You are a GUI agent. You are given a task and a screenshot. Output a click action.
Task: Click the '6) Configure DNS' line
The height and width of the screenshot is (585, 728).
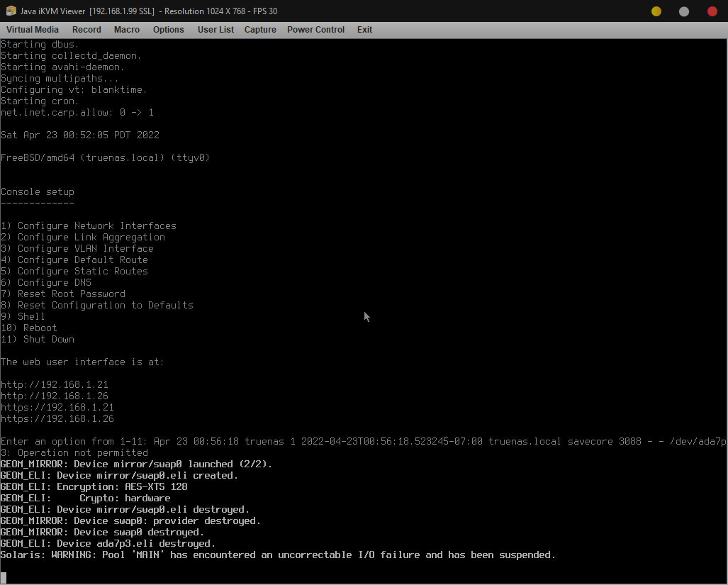click(46, 282)
